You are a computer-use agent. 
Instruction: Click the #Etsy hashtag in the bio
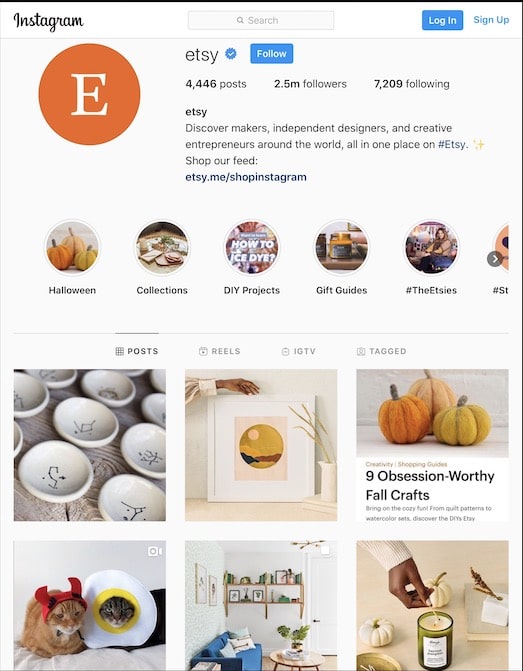coord(452,144)
